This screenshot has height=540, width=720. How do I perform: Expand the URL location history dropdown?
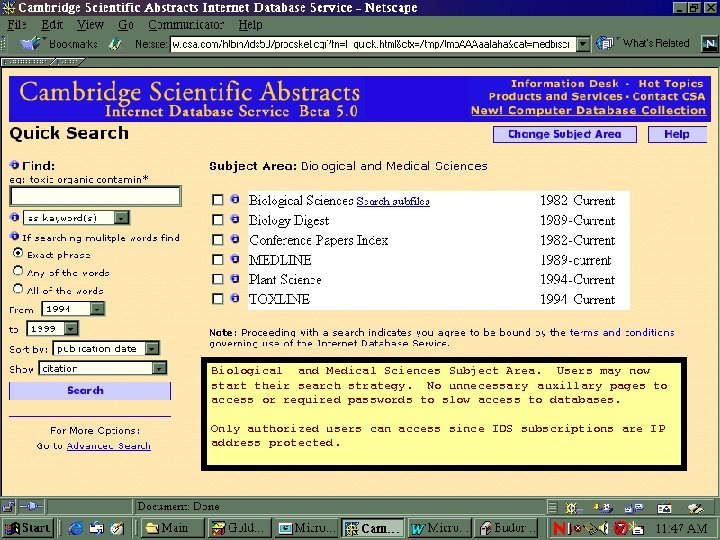[583, 44]
